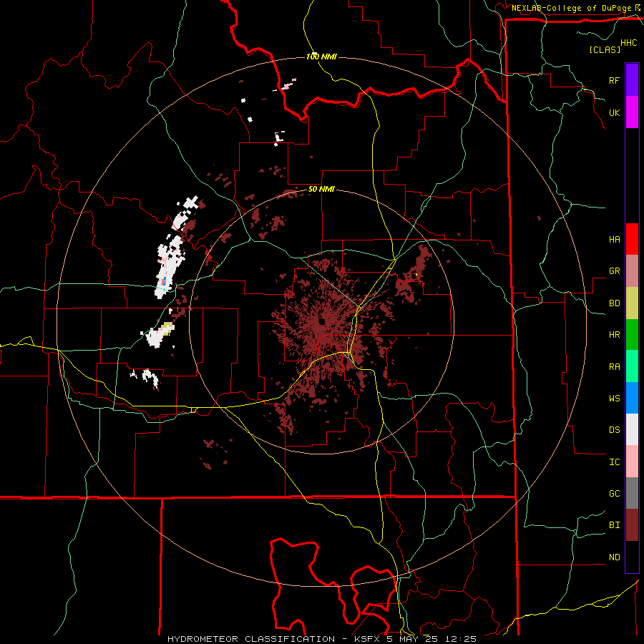
Task: Click the UK magenta legend swatch
Action: [x=632, y=112]
